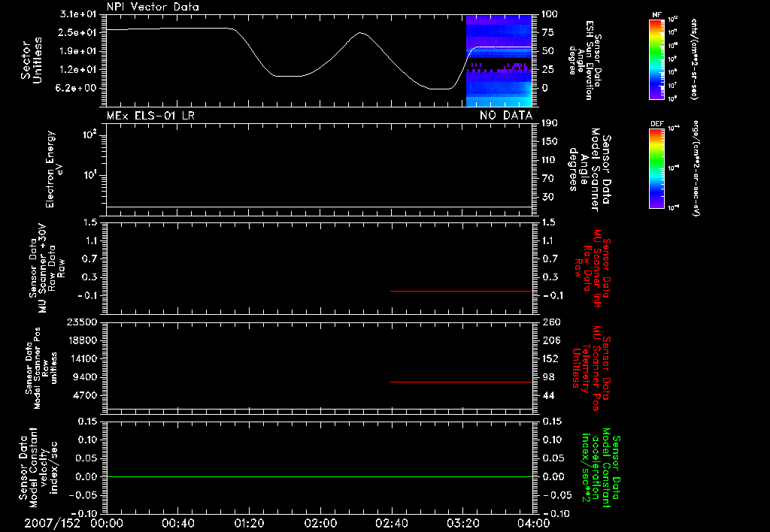The width and height of the screenshot is (770, 532).
Task: Click the "00:00" time tick label
Action: point(107,523)
